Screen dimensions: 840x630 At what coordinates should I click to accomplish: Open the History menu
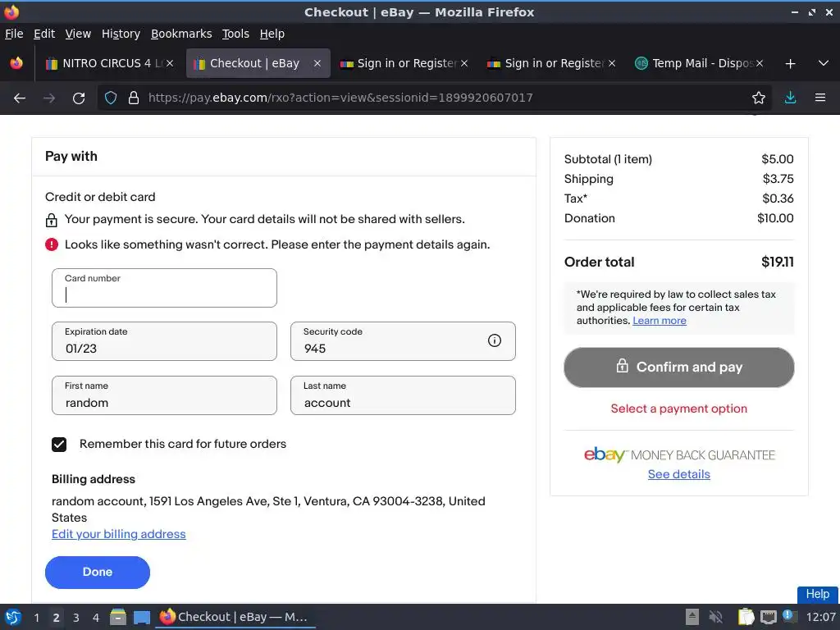coord(121,34)
